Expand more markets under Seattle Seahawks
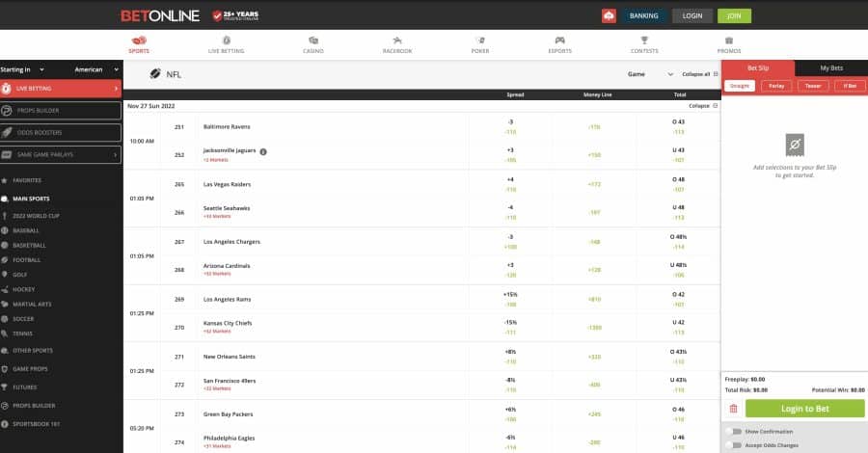 coord(217,216)
